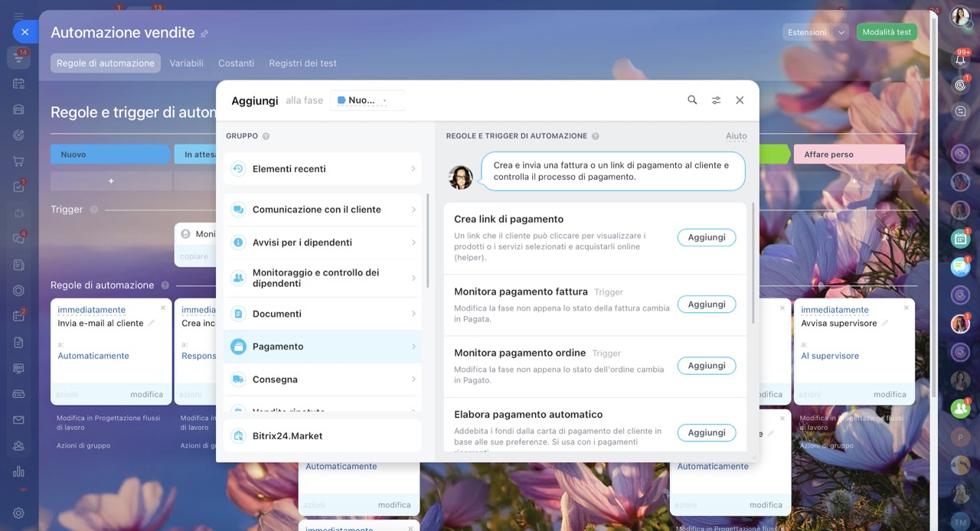Close the slider with blue X button
The height and width of the screenshot is (531, 980).
pos(24,31)
